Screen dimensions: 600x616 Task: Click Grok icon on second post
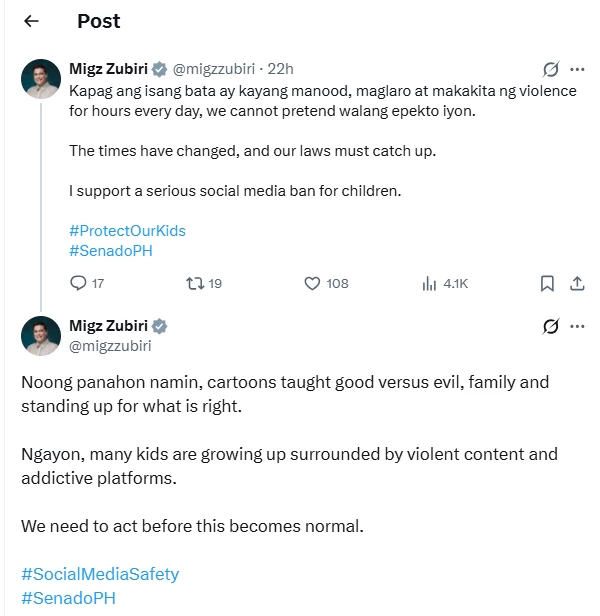tap(550, 326)
